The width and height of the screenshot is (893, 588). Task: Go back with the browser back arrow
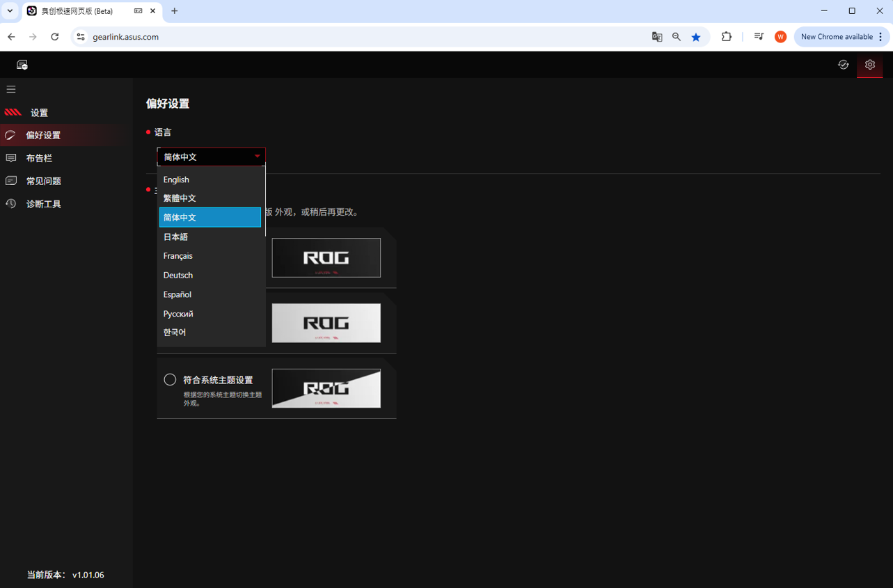tap(11, 37)
